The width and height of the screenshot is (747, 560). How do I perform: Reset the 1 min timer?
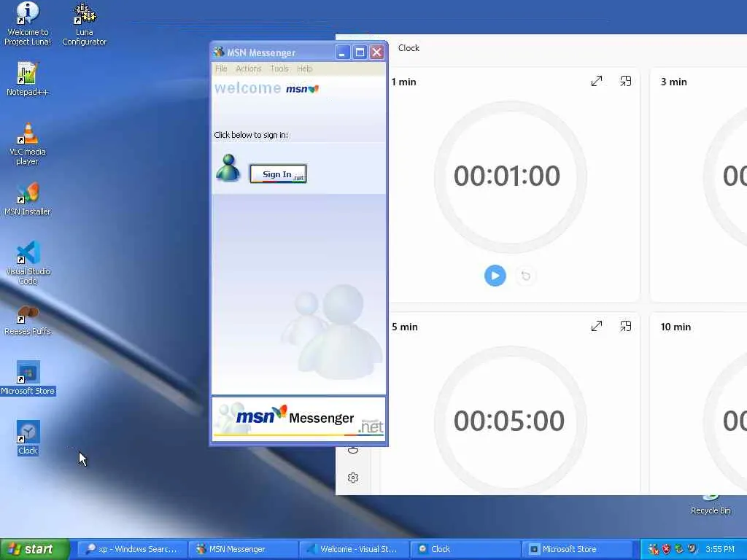click(525, 276)
